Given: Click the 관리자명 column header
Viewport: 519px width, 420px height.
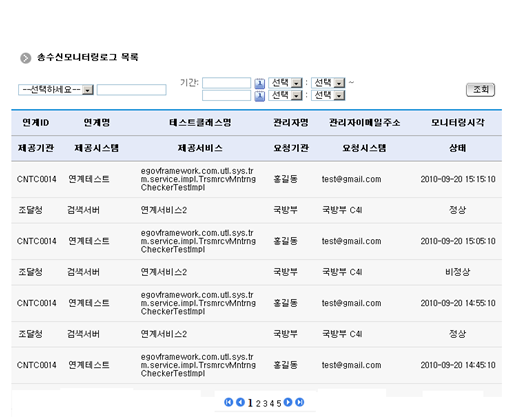Looking at the screenshot, I should click(x=291, y=123).
